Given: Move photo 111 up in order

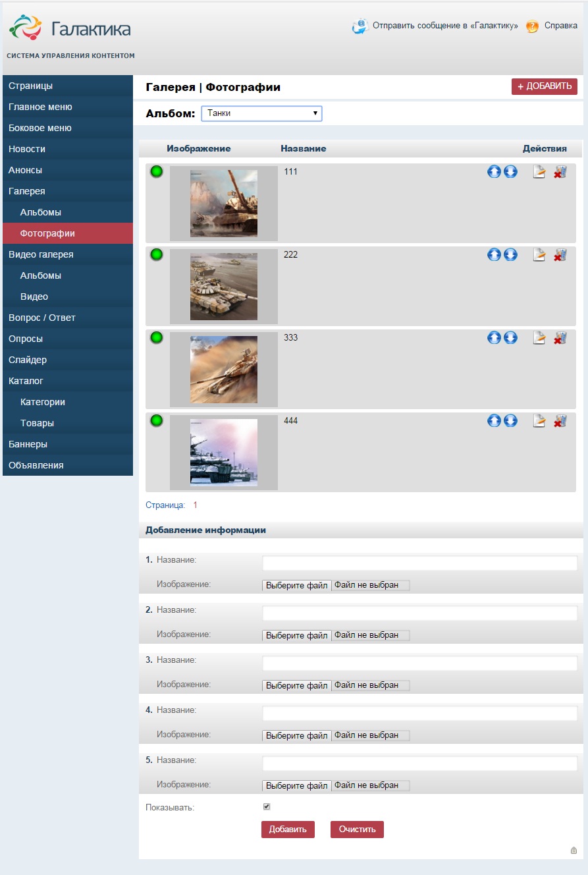Looking at the screenshot, I should [x=494, y=172].
